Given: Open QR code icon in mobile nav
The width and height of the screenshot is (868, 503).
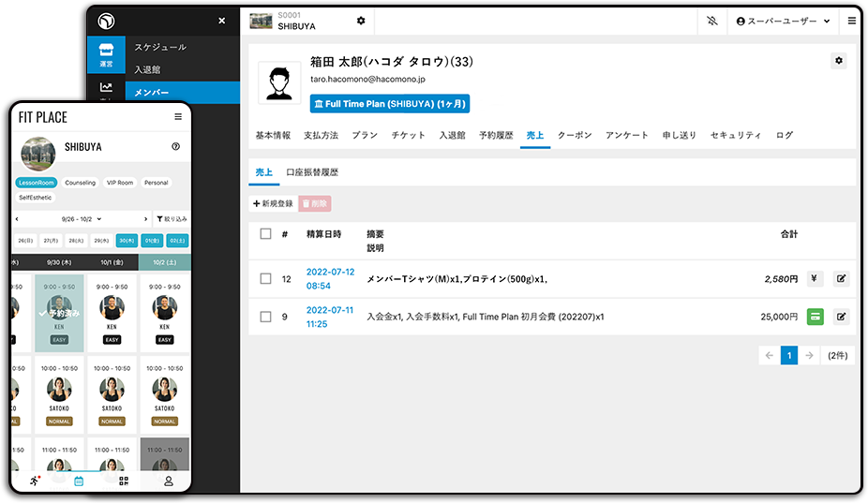Looking at the screenshot, I should (124, 481).
